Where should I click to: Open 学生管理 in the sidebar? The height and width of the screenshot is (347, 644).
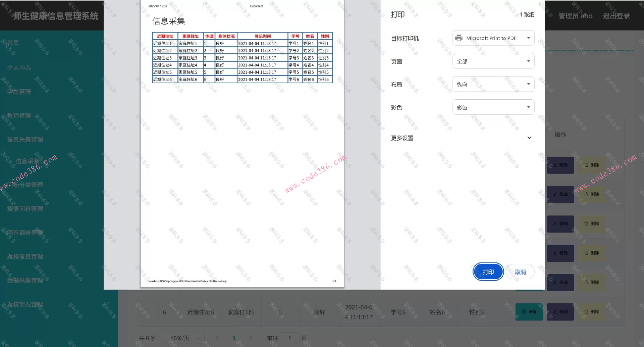tap(19, 91)
